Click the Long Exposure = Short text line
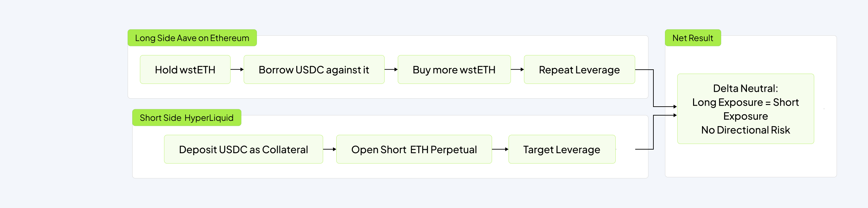This screenshot has height=208, width=868. point(745,102)
